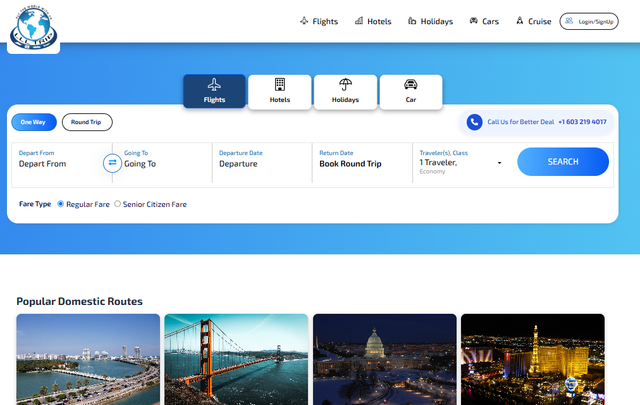Click the blue phone icon
This screenshot has height=405, width=640.
474,122
